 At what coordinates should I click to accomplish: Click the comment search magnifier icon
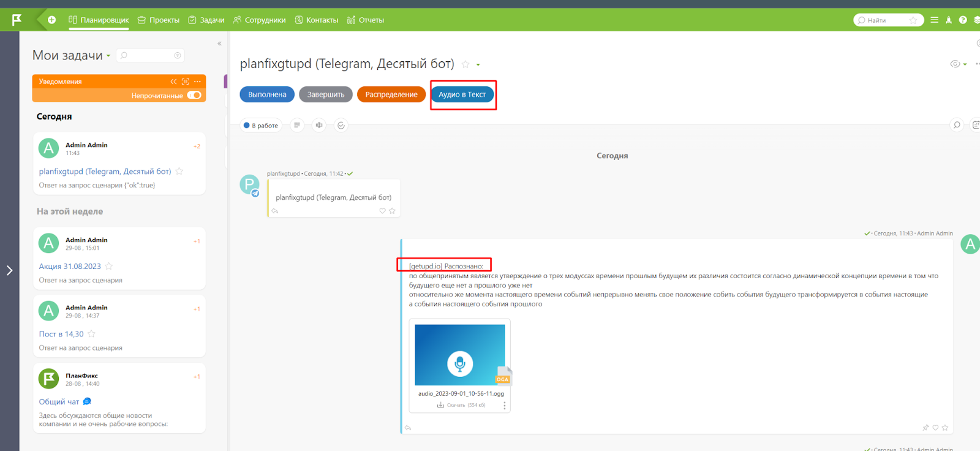(957, 125)
